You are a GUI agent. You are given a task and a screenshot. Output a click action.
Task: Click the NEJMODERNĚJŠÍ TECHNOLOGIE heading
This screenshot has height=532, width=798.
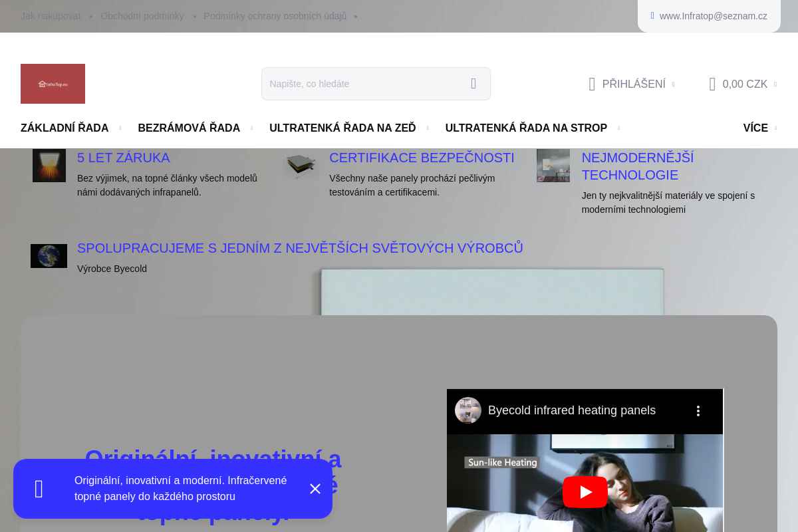point(638,166)
